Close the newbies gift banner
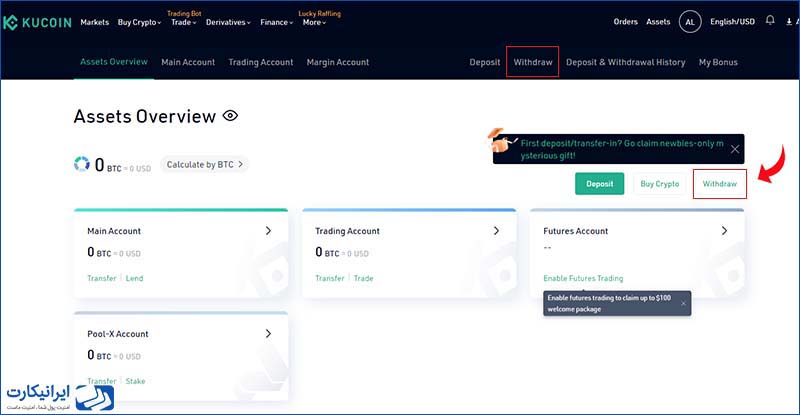Screen dimensions: 800x415 [x=735, y=149]
